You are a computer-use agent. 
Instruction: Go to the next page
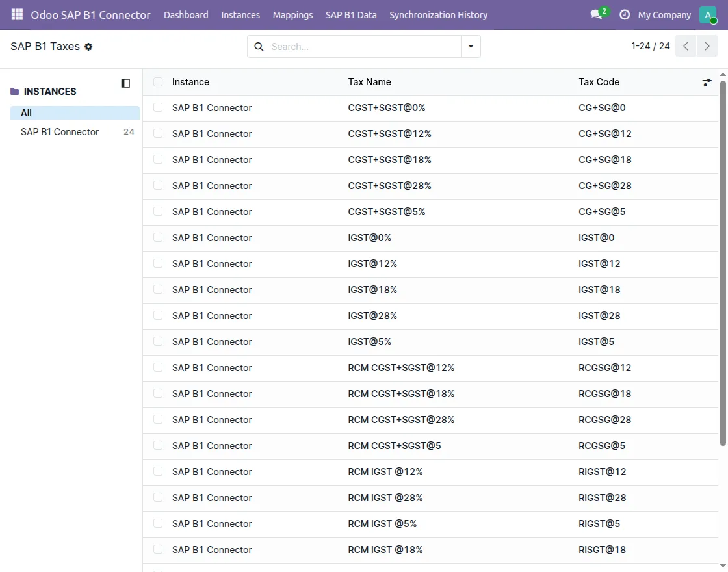(x=707, y=46)
